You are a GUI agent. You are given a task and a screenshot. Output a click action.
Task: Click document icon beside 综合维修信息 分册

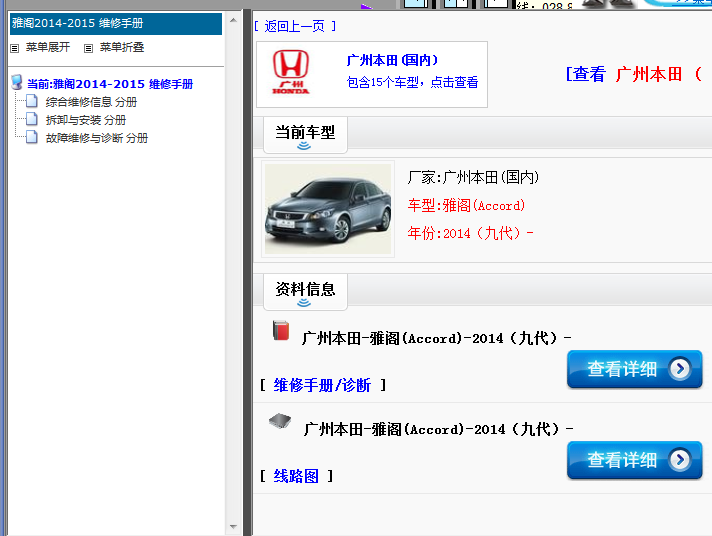[32, 101]
